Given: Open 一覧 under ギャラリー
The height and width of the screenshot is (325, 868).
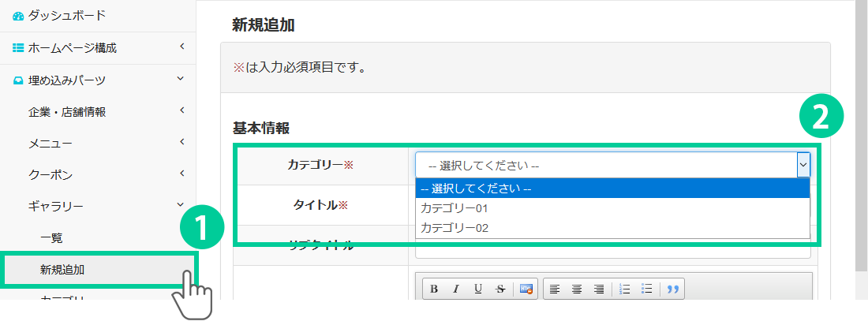Looking at the screenshot, I should pos(51,237).
